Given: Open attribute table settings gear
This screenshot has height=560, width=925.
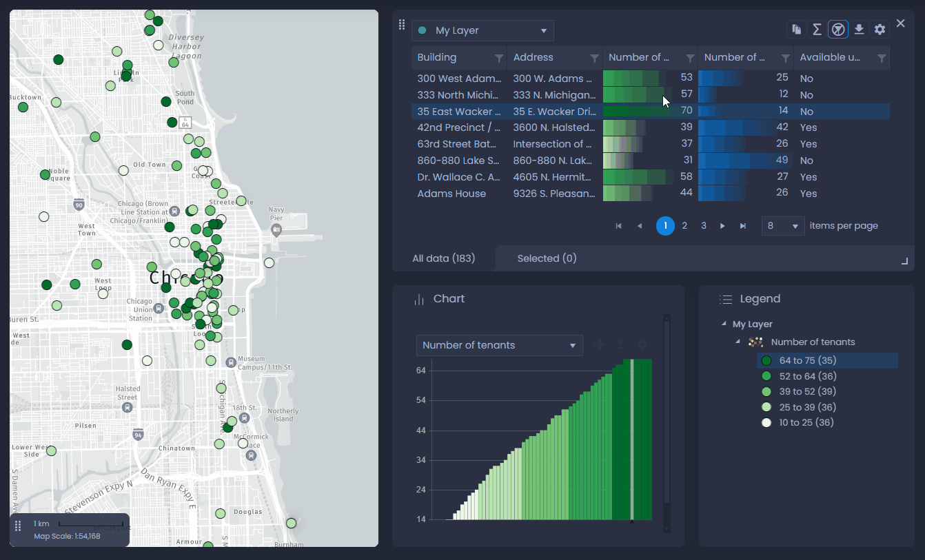Looking at the screenshot, I should tap(880, 29).
